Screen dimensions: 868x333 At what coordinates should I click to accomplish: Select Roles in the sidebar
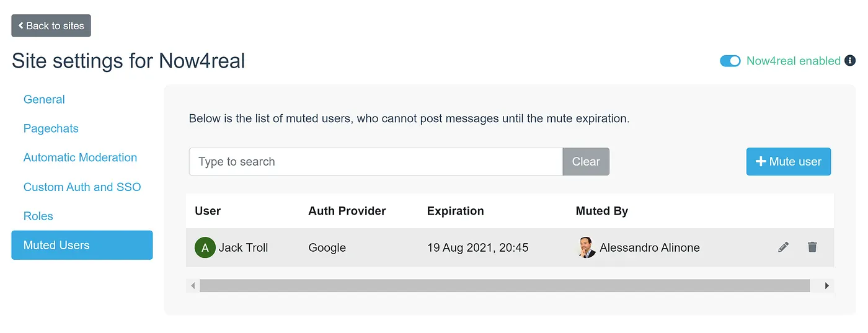(x=38, y=216)
